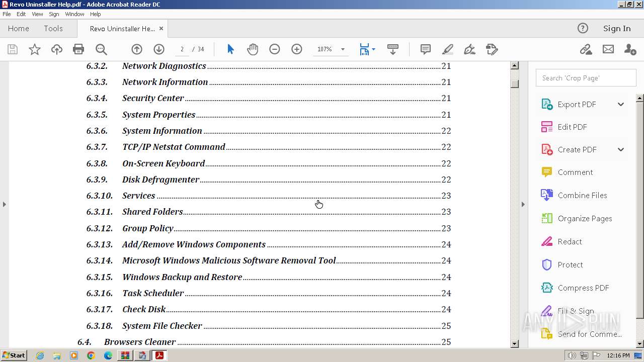Bookmark the document with the star icon
Viewport: 644px width, 362px height.
coord(35,49)
